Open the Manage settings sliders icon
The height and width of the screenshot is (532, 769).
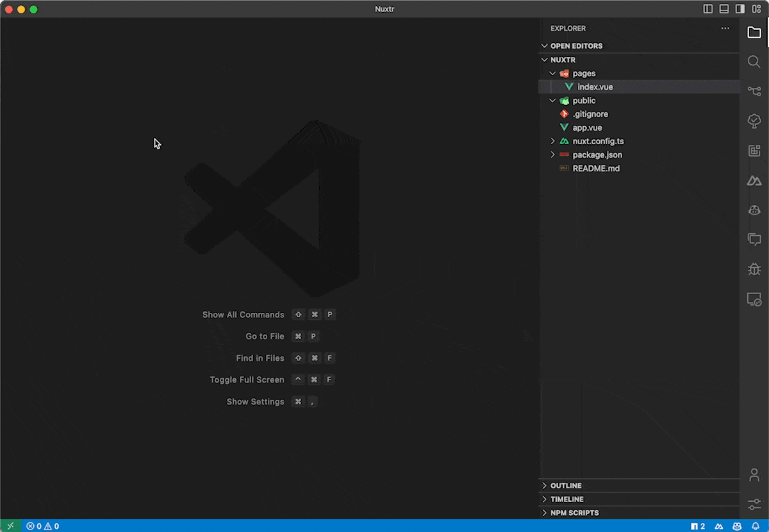pos(754,504)
